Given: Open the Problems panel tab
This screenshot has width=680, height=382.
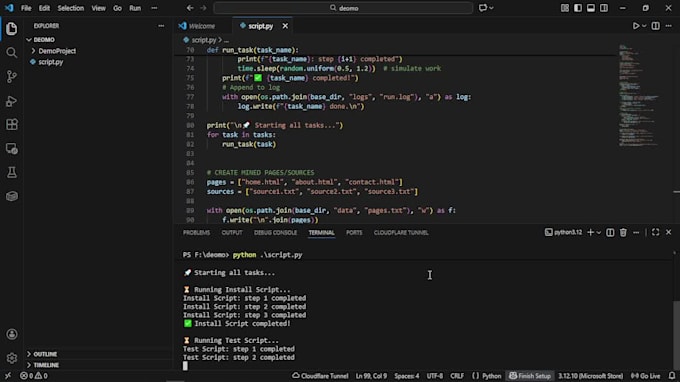Looking at the screenshot, I should tap(196, 232).
